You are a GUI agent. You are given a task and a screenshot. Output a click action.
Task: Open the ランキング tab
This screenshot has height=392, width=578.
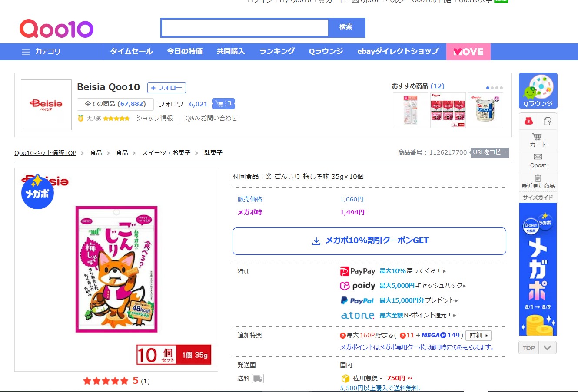tap(277, 52)
